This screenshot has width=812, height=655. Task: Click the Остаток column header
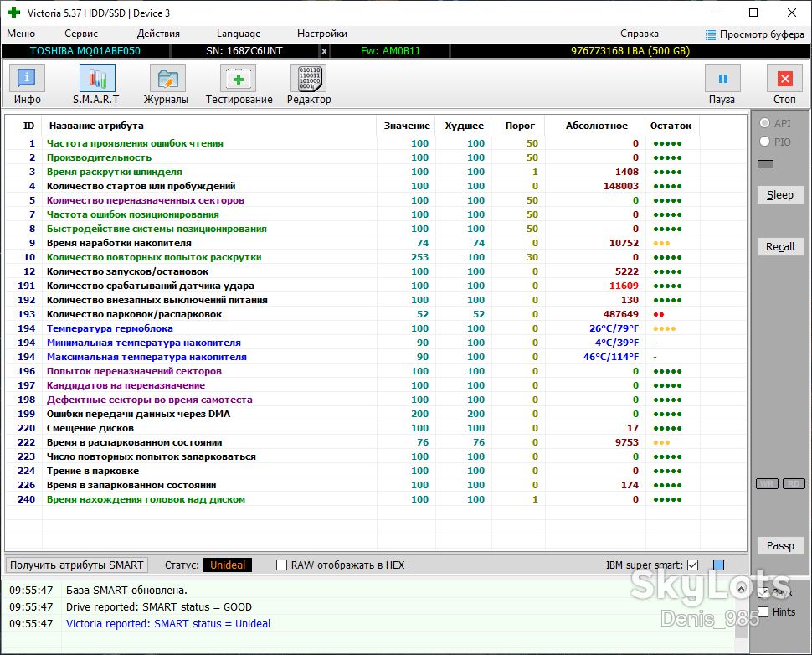(671, 126)
